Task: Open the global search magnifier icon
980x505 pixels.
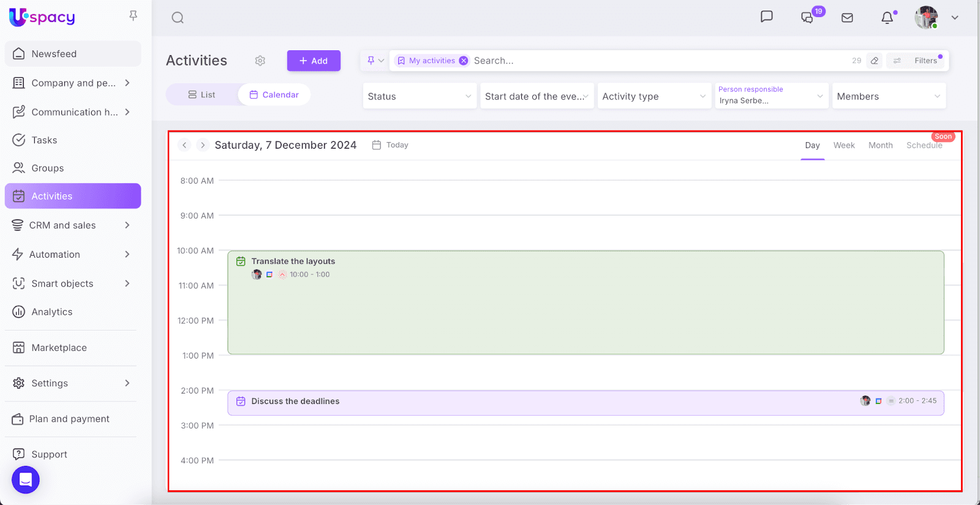Action: [x=178, y=18]
